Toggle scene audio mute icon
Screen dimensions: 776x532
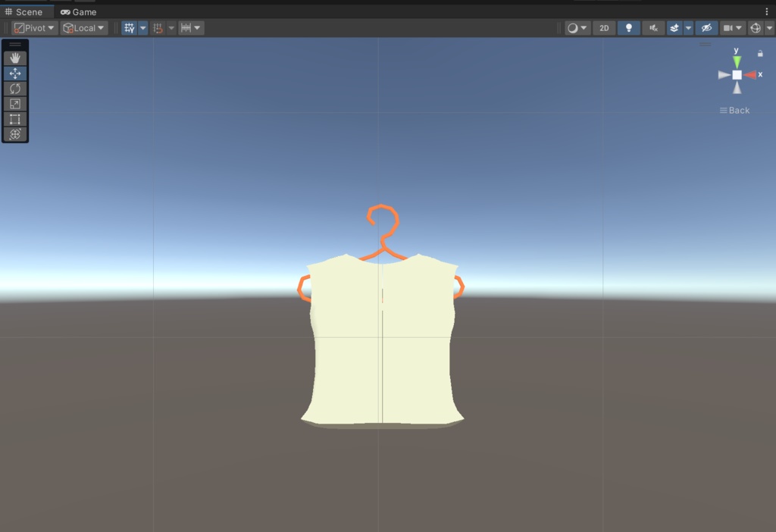click(654, 28)
